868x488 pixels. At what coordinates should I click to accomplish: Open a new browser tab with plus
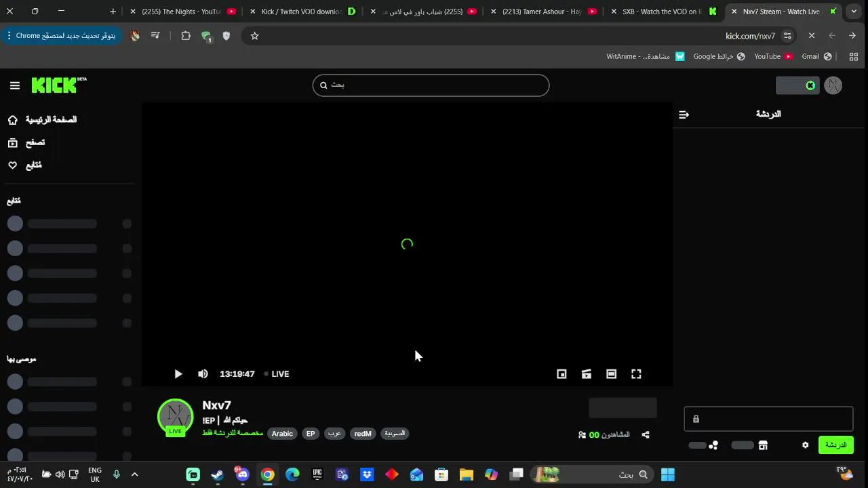point(113,12)
